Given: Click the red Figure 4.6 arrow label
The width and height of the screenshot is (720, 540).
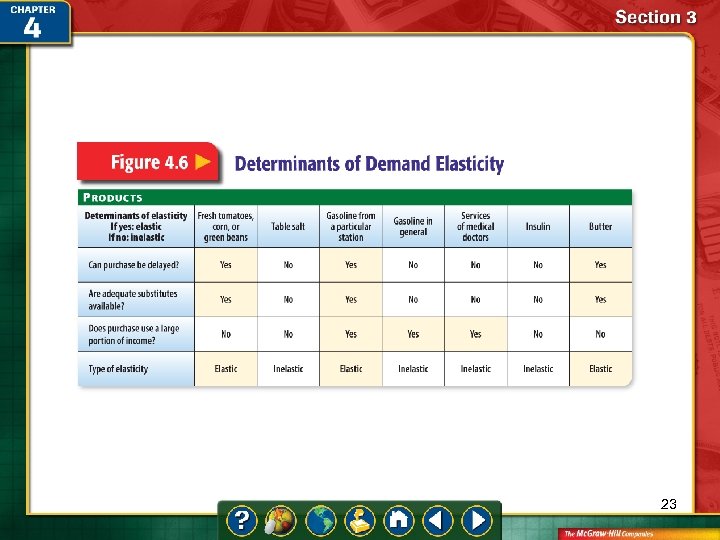Looking at the screenshot, I should pyautogui.click(x=147, y=163).
